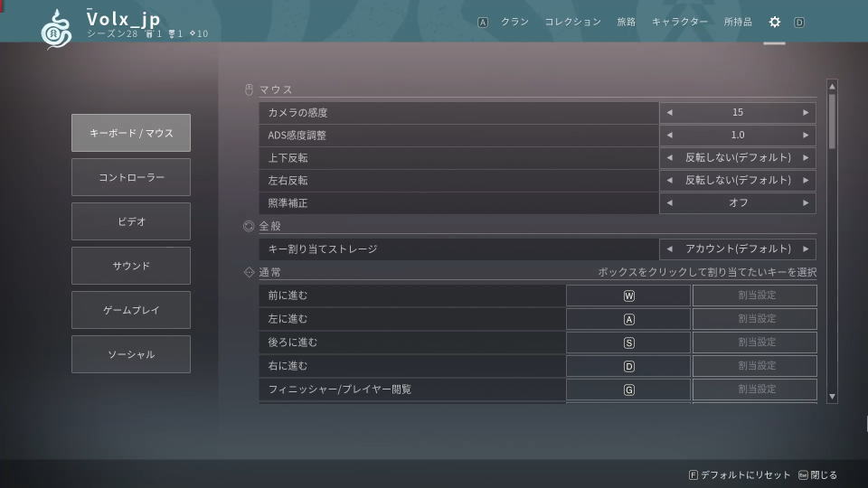The width and height of the screenshot is (868, 488).
Task: Click the カメラの感度 row label
Action: tap(297, 112)
